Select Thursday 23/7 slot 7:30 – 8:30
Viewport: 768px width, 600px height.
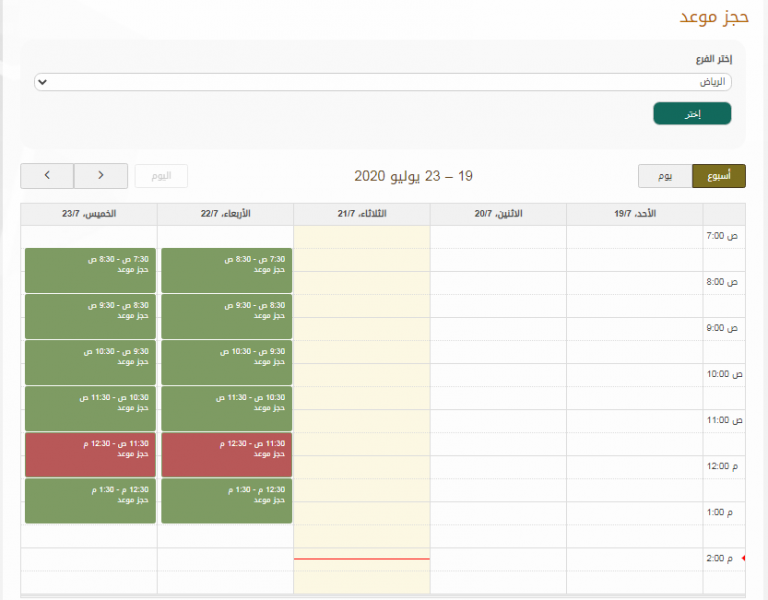click(90, 270)
